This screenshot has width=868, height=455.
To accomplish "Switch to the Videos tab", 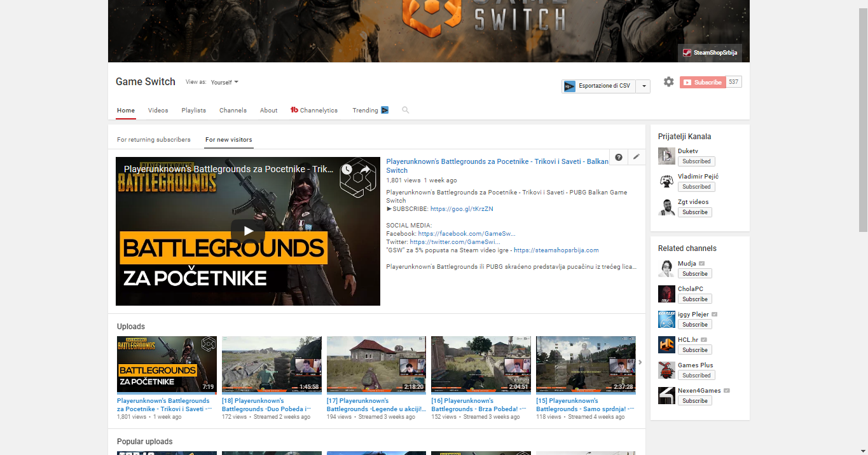I will [x=158, y=110].
